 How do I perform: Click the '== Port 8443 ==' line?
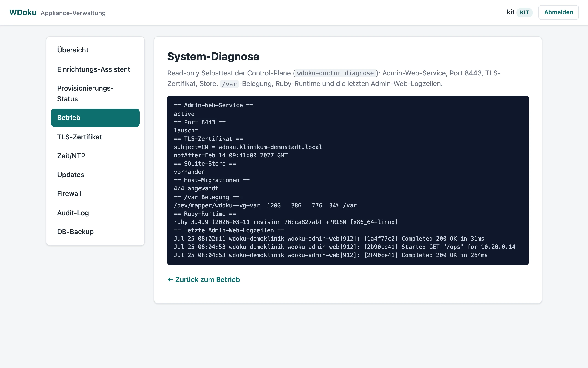(x=199, y=122)
